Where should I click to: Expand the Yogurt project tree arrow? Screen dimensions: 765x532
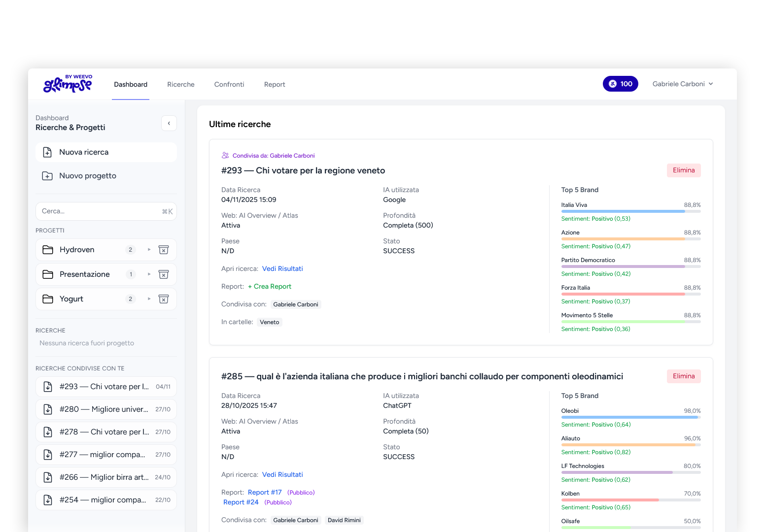coord(149,299)
